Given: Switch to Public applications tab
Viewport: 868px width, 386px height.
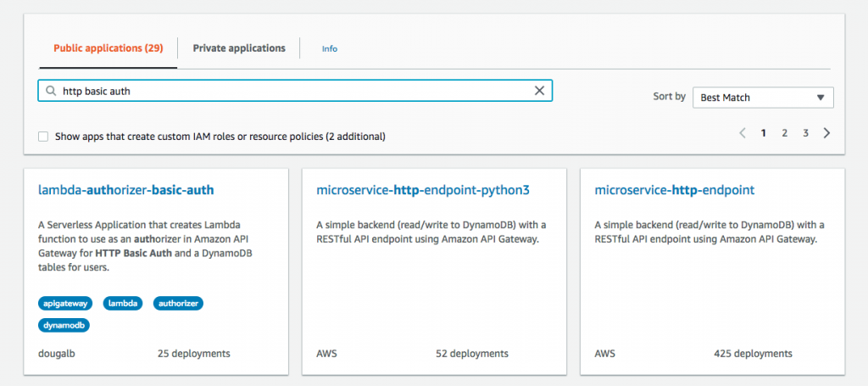Looking at the screenshot, I should [x=108, y=48].
